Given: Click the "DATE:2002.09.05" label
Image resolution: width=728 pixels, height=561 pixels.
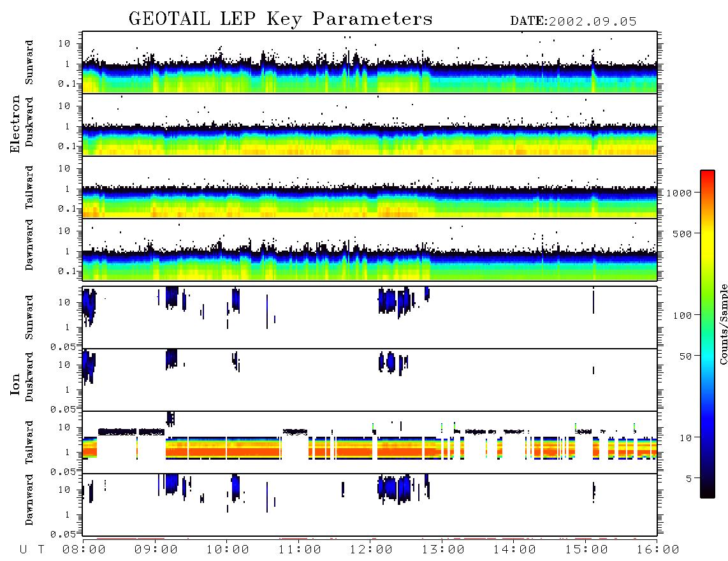Looking at the screenshot, I should [573, 22].
